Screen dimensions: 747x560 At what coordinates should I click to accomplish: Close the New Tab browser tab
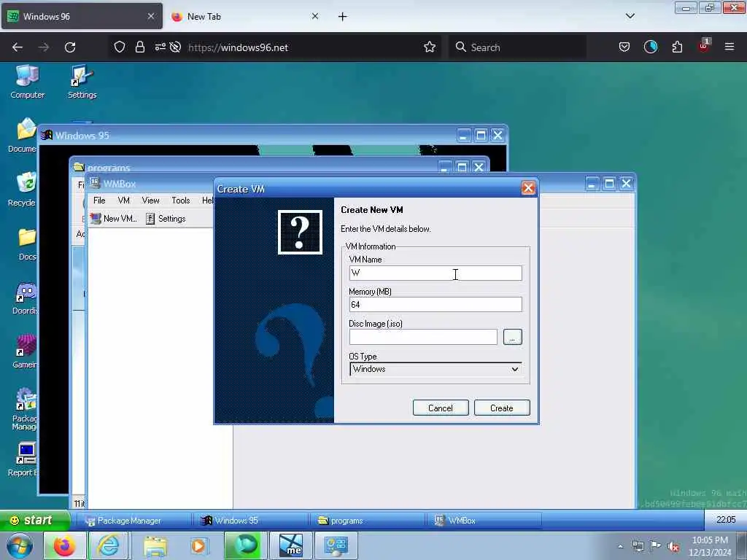pyautogui.click(x=315, y=16)
